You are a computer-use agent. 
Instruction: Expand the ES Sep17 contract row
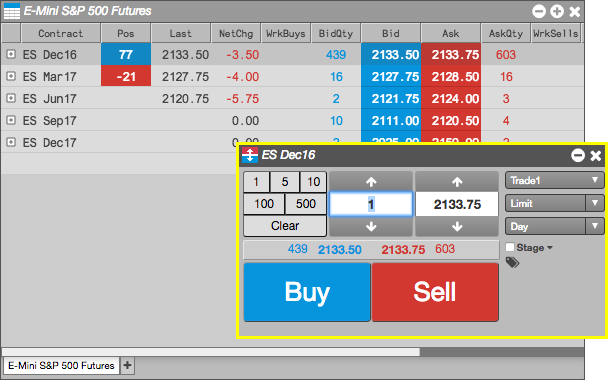11,120
